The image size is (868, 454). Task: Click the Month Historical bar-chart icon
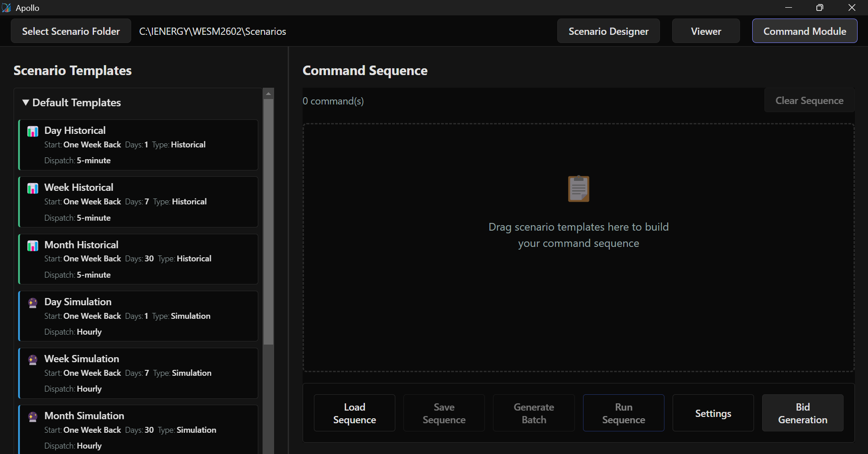coord(33,246)
